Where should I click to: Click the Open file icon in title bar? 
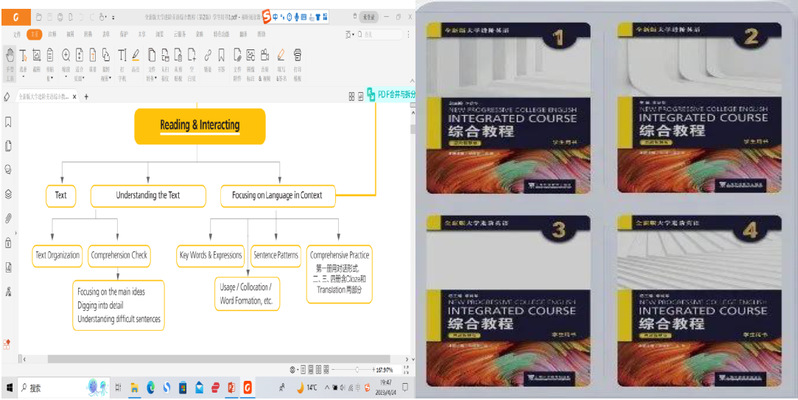tap(39, 17)
